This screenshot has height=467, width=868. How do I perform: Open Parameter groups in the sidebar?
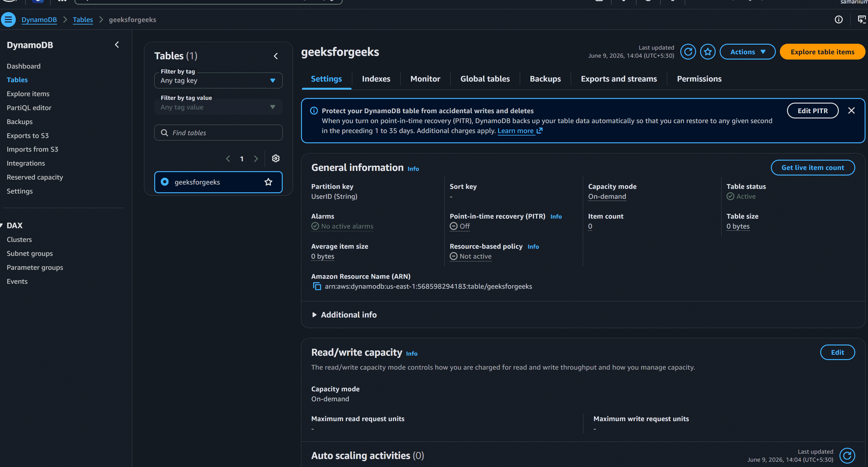click(35, 267)
